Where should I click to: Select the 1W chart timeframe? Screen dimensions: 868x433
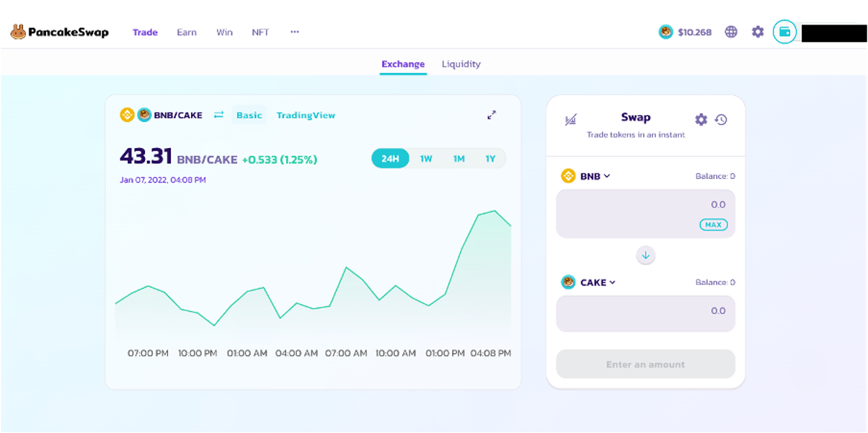pyautogui.click(x=426, y=159)
